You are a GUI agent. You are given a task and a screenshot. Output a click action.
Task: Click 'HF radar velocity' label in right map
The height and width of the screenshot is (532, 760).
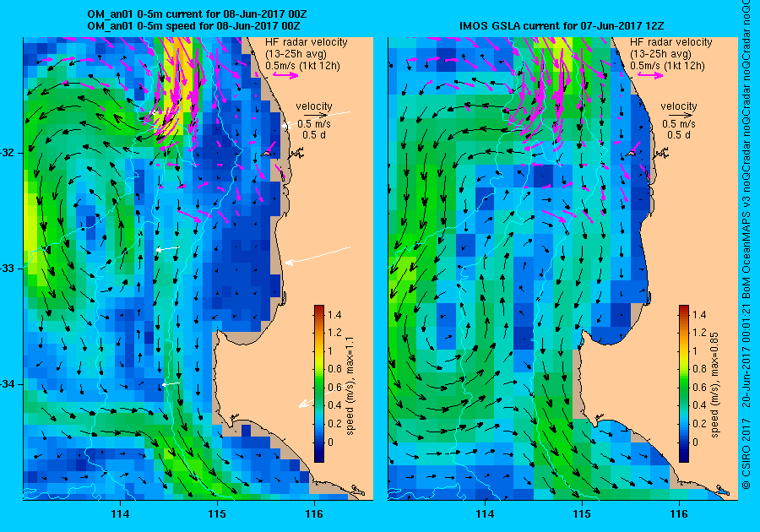pyautogui.click(x=671, y=42)
